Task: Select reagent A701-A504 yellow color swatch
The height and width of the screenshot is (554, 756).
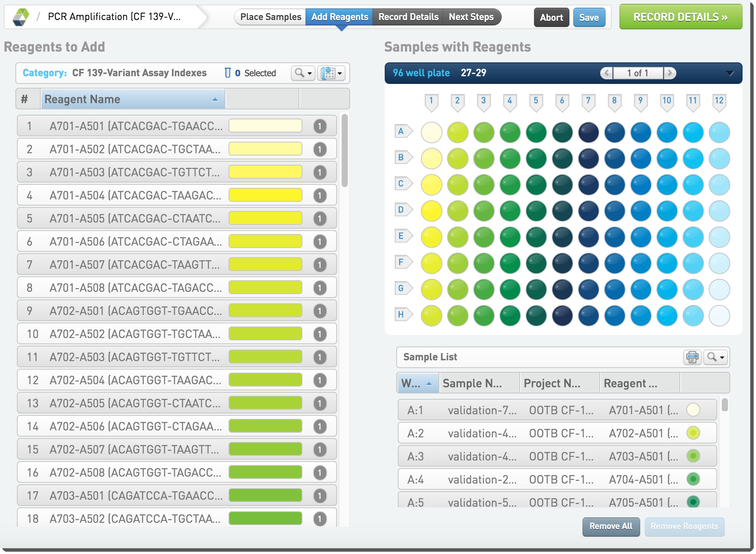Action: tap(265, 195)
